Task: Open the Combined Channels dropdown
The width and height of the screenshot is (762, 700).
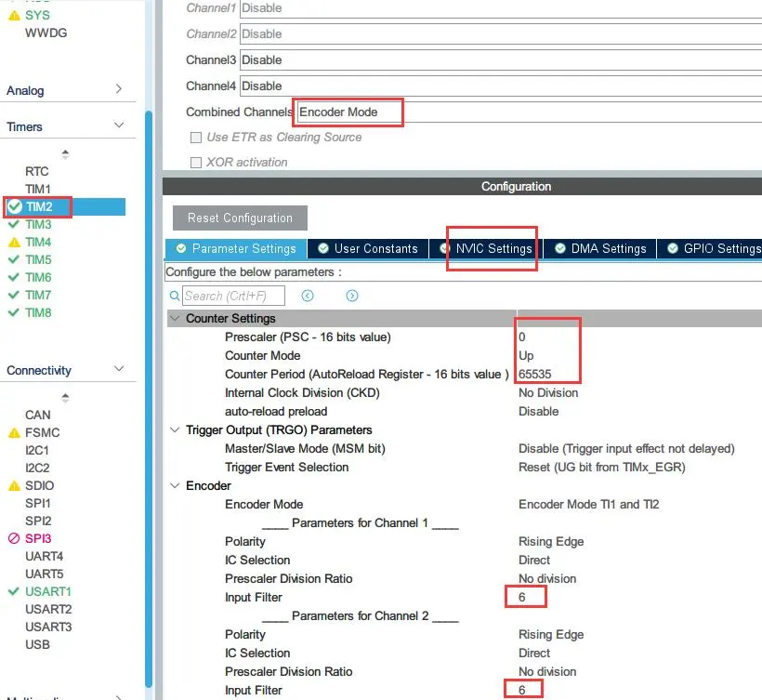Action: pos(349,112)
